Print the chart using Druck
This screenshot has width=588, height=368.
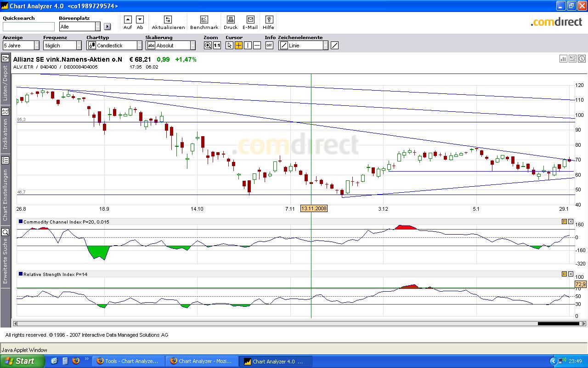(x=231, y=19)
